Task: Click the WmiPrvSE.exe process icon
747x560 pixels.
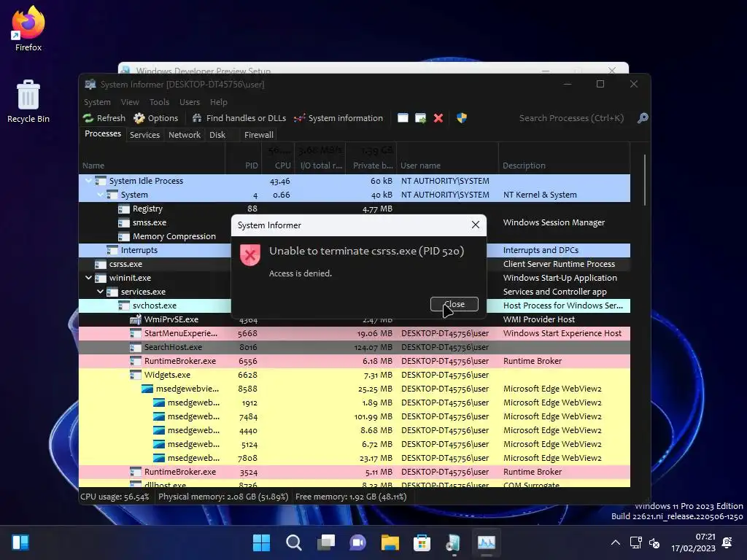Action: 136,319
